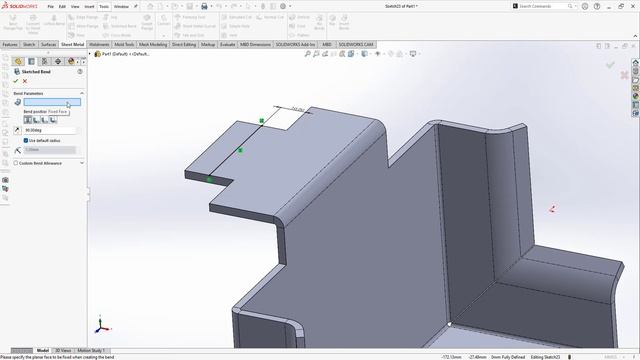Screen dimensions: 640x360
Task: Switch to the Weldments tab
Action: [x=99, y=44]
